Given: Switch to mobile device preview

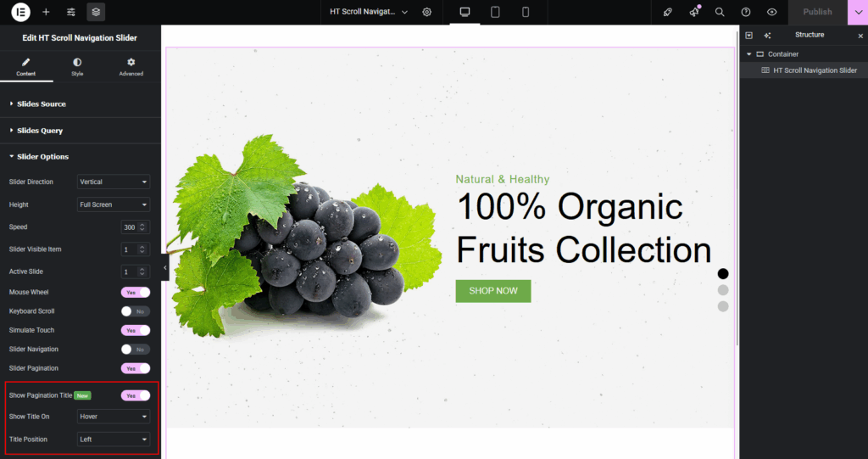Looking at the screenshot, I should tap(526, 12).
